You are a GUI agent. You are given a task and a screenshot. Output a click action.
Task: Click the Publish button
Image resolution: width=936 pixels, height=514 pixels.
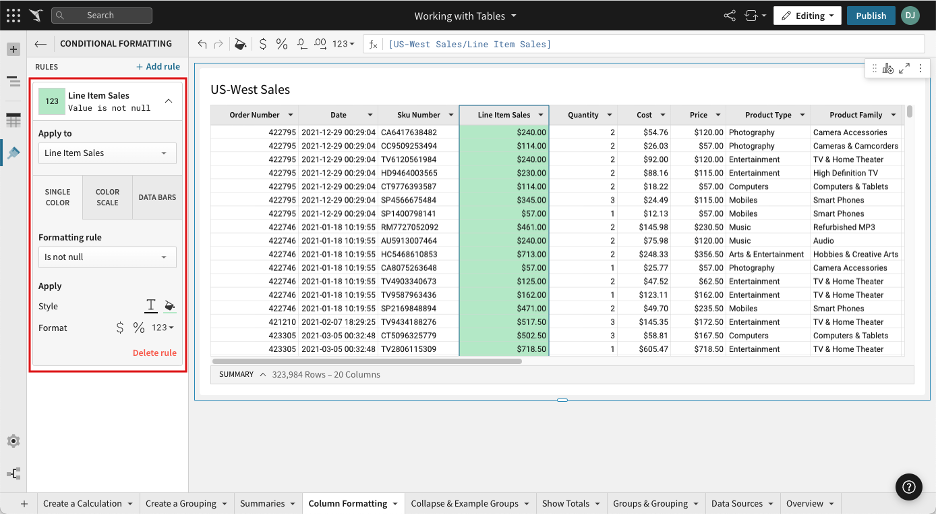pos(870,16)
